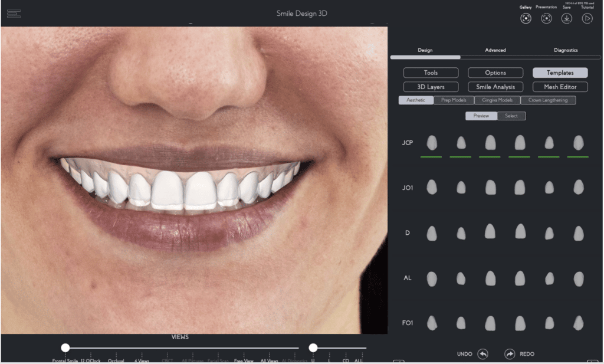Viewport: 604px width, 364px height.
Task: Click the Presentation capture icon
Action: [x=546, y=18]
